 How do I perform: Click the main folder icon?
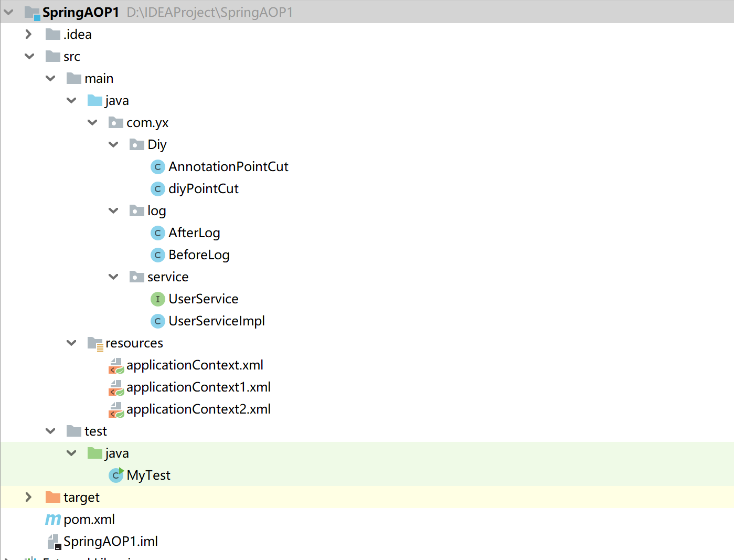tap(74, 79)
